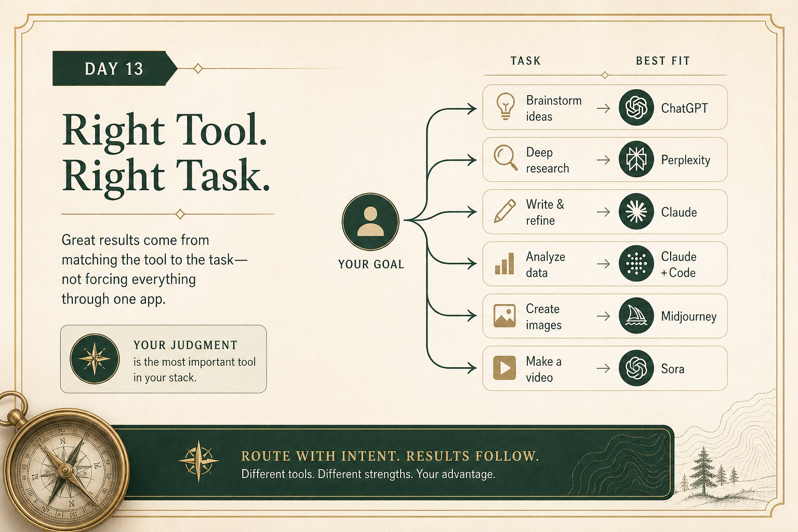
Task: Click 'is the most important tool in your stack.'
Action: click(194, 369)
